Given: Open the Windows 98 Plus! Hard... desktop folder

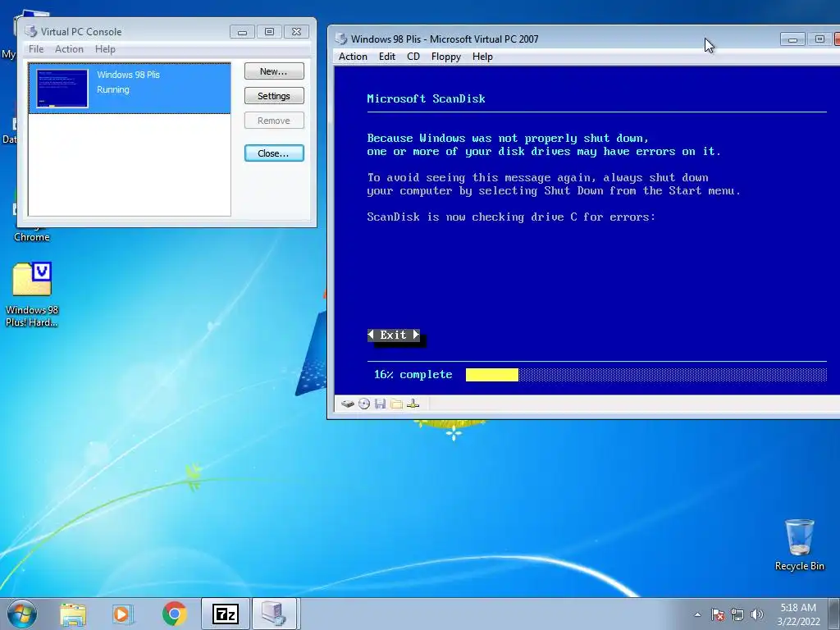Looking at the screenshot, I should pos(32,294).
